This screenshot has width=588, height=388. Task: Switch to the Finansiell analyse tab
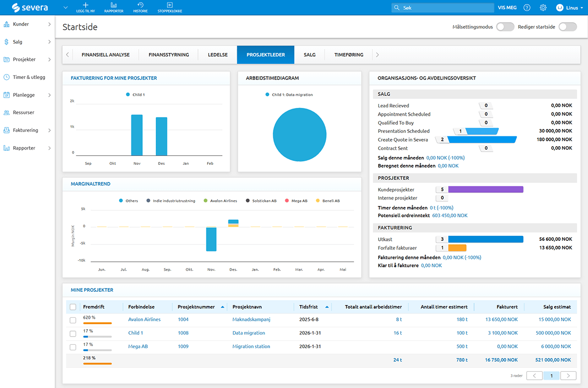click(105, 55)
